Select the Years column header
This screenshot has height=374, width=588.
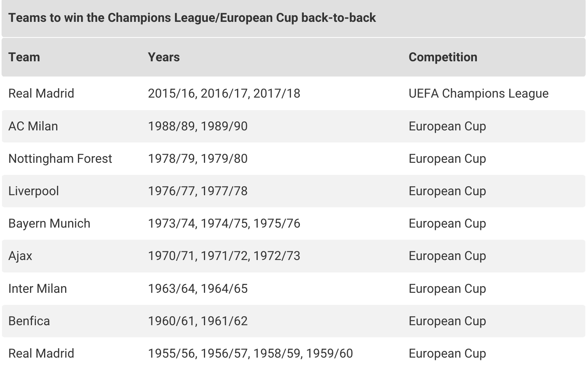click(x=164, y=57)
